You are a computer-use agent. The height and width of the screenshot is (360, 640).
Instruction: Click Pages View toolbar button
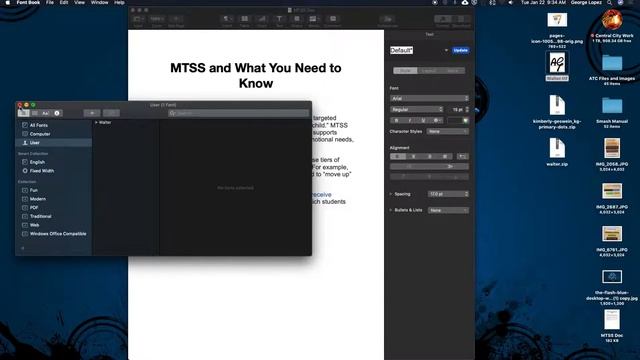tap(138, 20)
